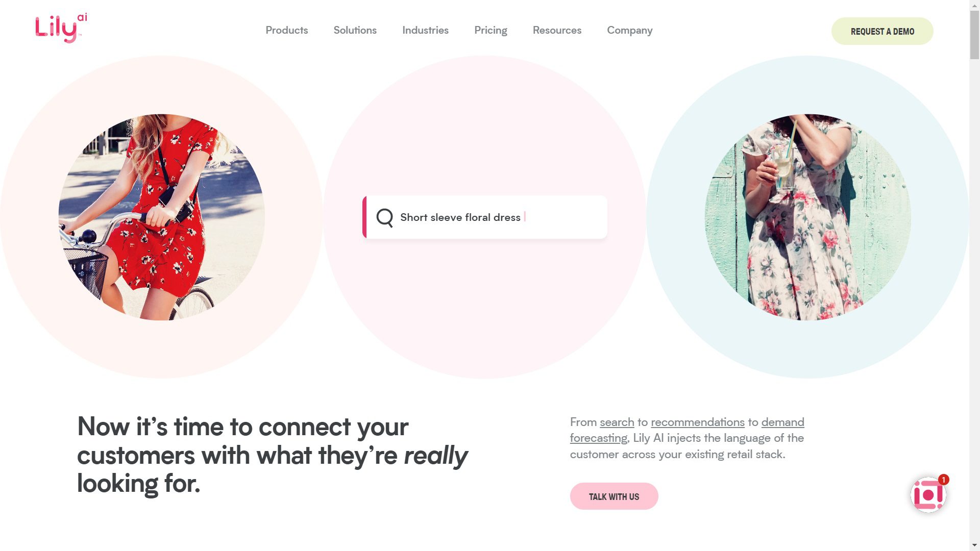Open the Resources dropdown menu
The height and width of the screenshot is (551, 980).
coord(557,31)
